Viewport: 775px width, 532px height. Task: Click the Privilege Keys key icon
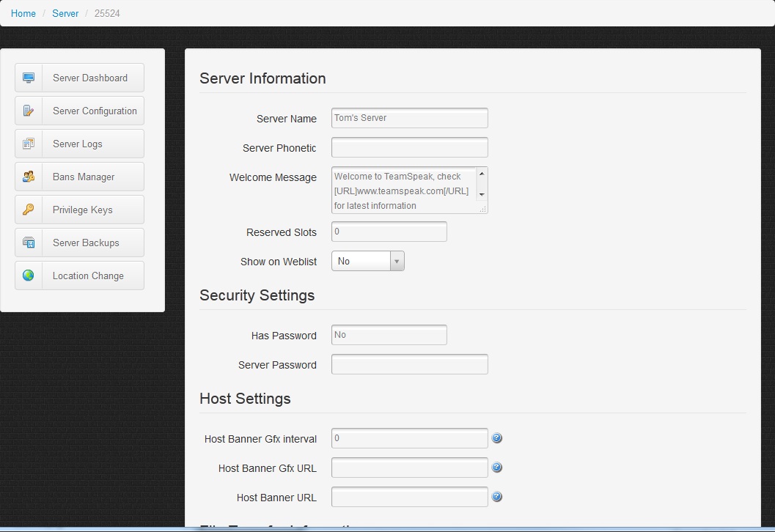coord(29,210)
